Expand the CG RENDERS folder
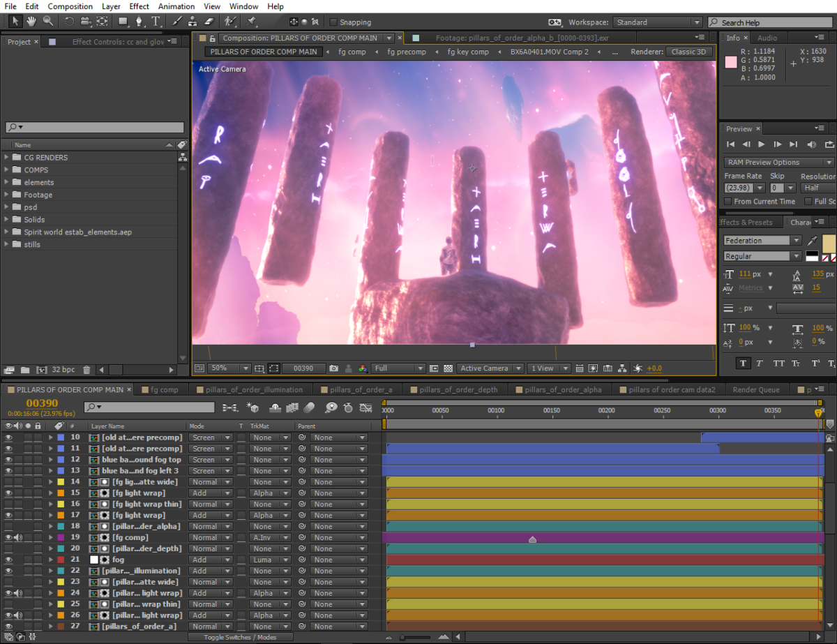The width and height of the screenshot is (837, 644). pos(7,157)
